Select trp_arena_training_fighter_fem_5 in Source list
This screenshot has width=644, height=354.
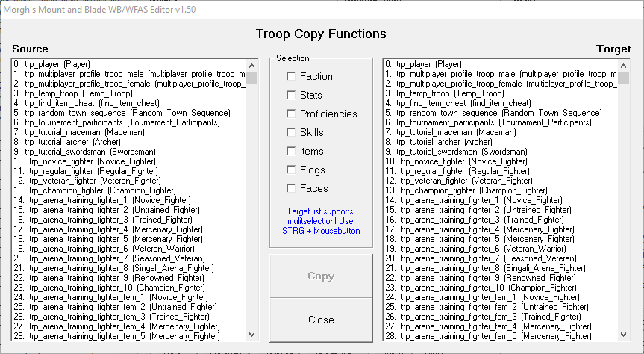(x=129, y=336)
